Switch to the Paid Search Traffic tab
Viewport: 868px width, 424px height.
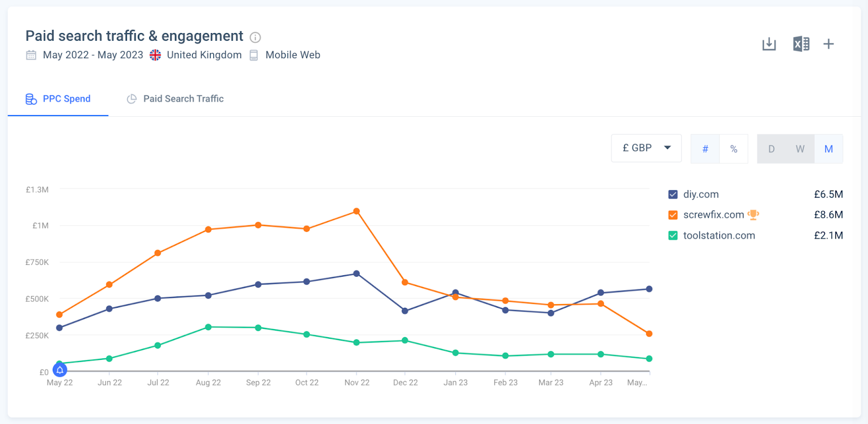(x=175, y=99)
